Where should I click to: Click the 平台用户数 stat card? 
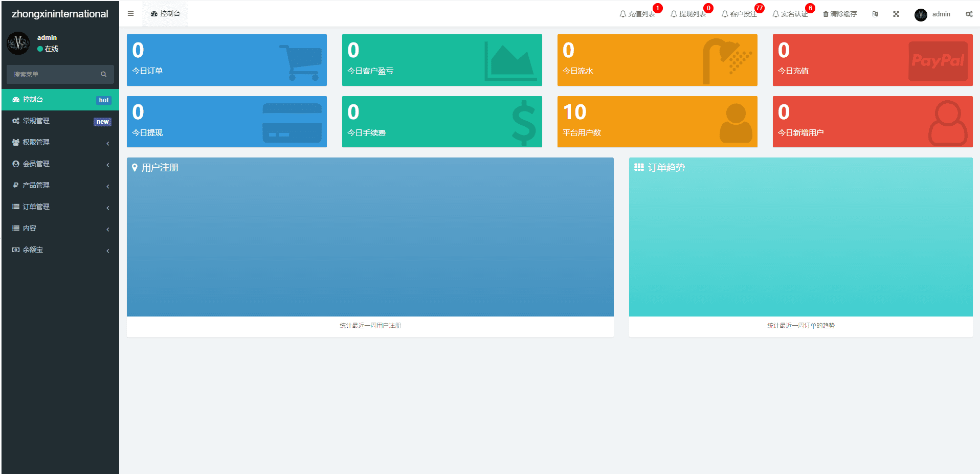tap(657, 122)
